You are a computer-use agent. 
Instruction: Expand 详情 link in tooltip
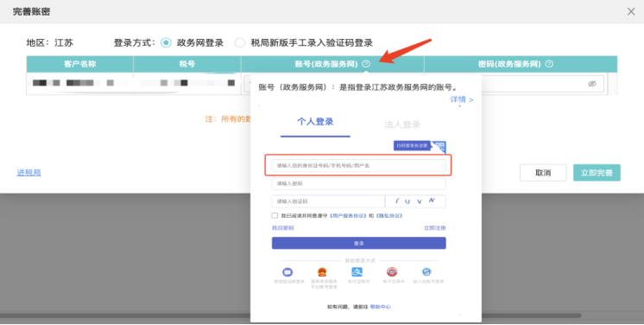pos(462,99)
